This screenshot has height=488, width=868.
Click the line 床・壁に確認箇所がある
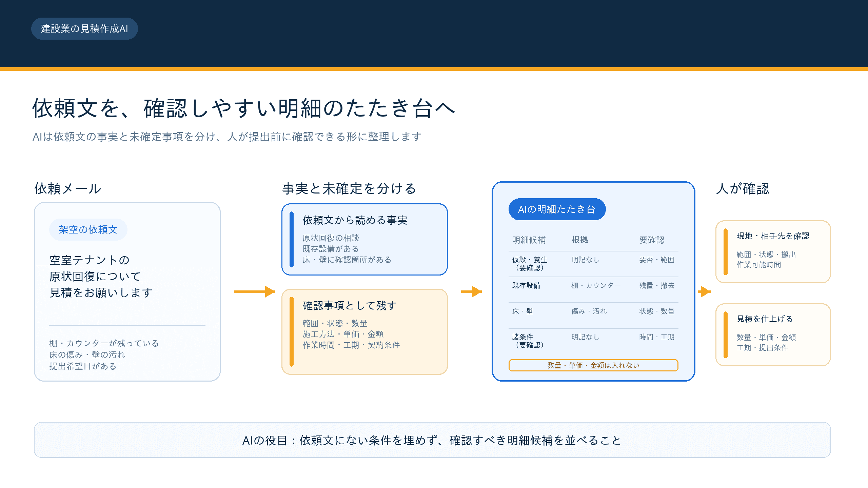pyautogui.click(x=347, y=260)
